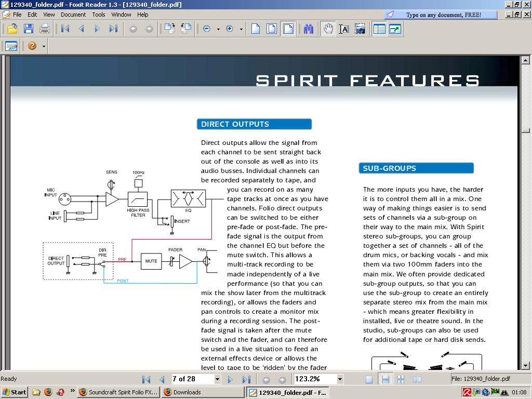Print the document using the printer icon
Image resolution: width=532 pixels, height=399 pixels.
click(45, 29)
